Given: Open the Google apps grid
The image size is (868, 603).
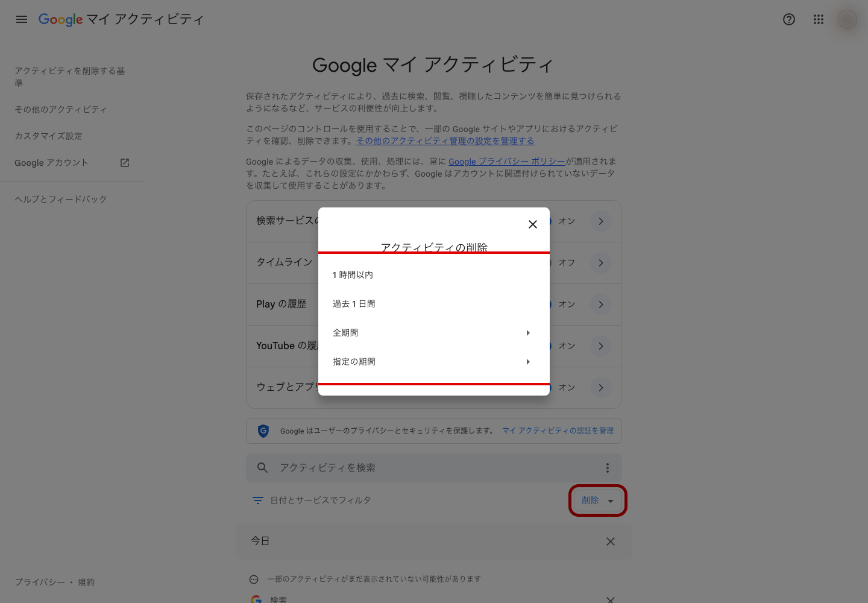Looking at the screenshot, I should (x=818, y=19).
